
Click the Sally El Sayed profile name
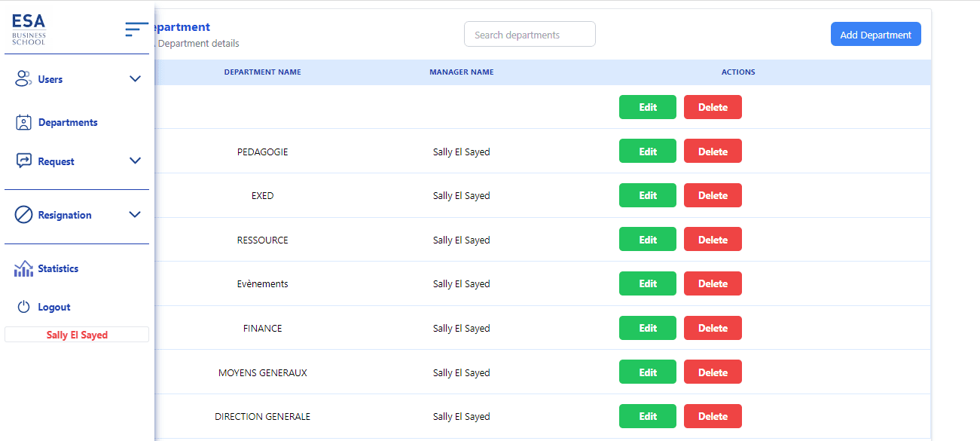pyautogui.click(x=76, y=334)
